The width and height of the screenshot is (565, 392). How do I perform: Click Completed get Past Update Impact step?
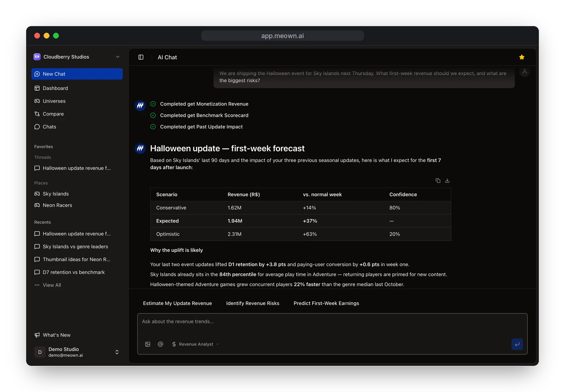click(x=196, y=127)
